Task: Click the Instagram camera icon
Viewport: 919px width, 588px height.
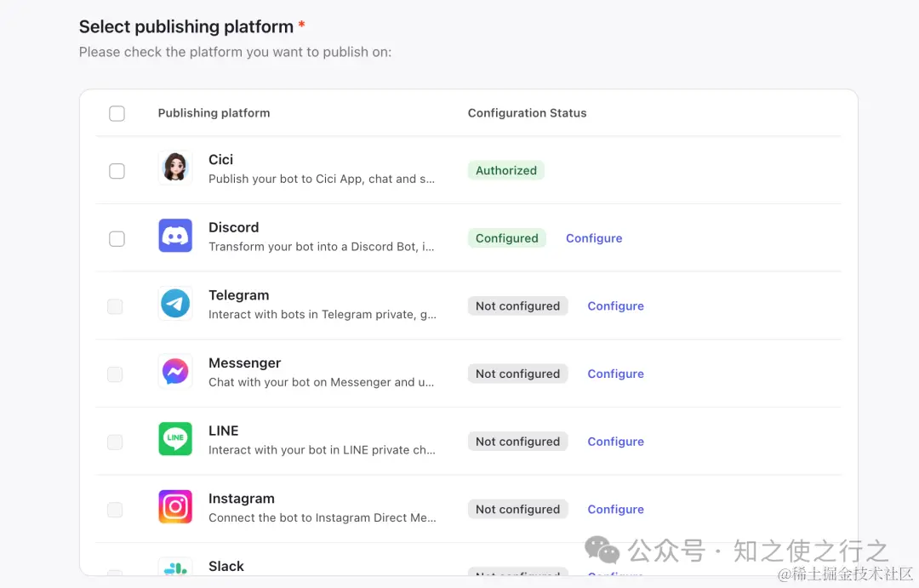Action: tap(175, 506)
